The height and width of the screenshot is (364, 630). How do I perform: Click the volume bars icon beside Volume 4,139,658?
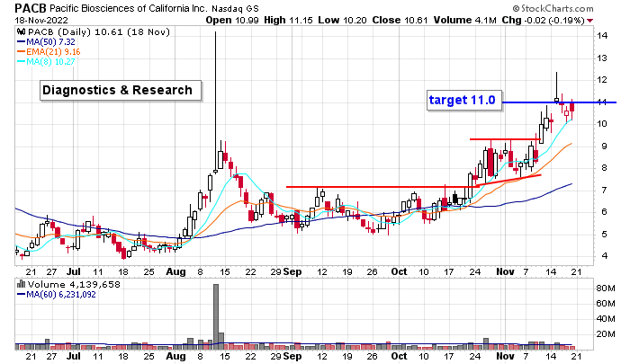22,285
